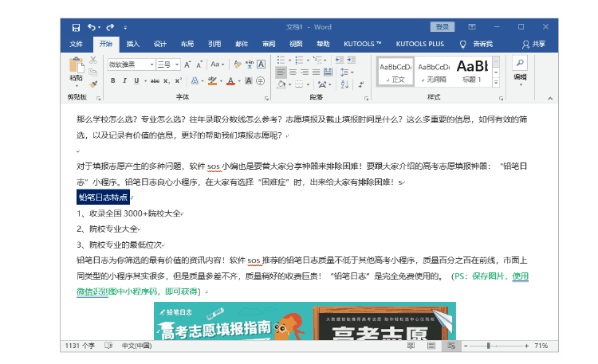The height and width of the screenshot is (364, 598).
Task: Toggle Justify paragraph alignment
Action: [317, 72]
